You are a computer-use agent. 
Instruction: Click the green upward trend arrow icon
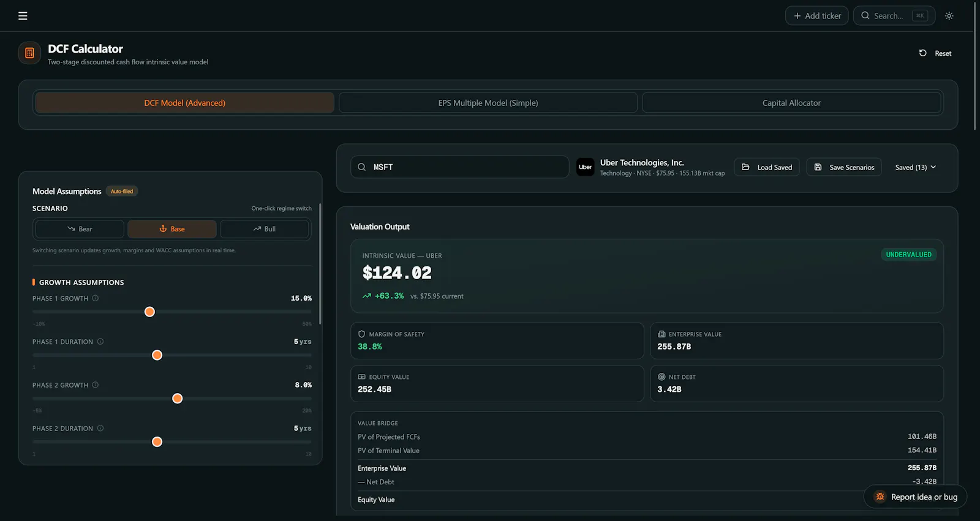[x=367, y=296]
